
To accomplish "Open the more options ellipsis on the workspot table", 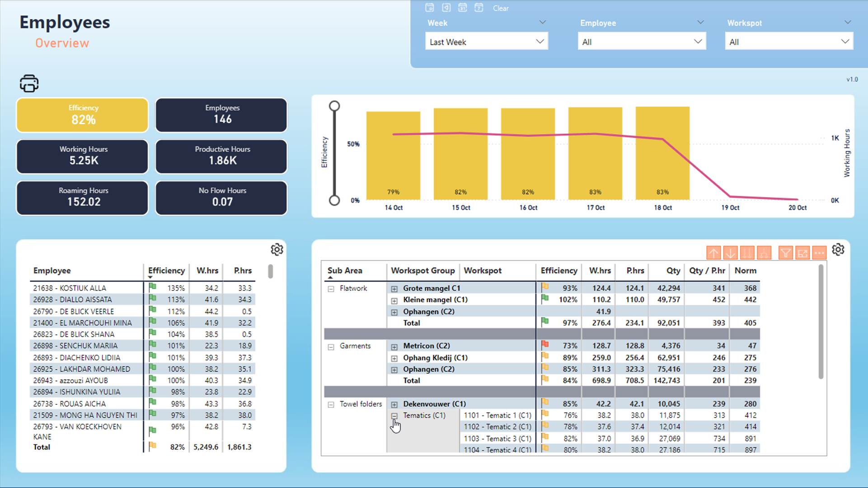I will [x=819, y=253].
